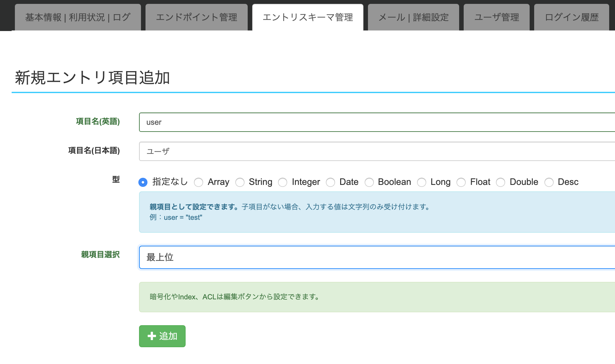Switch to the エンドポイント管理 tab
The height and width of the screenshot is (364, 615).
click(197, 17)
